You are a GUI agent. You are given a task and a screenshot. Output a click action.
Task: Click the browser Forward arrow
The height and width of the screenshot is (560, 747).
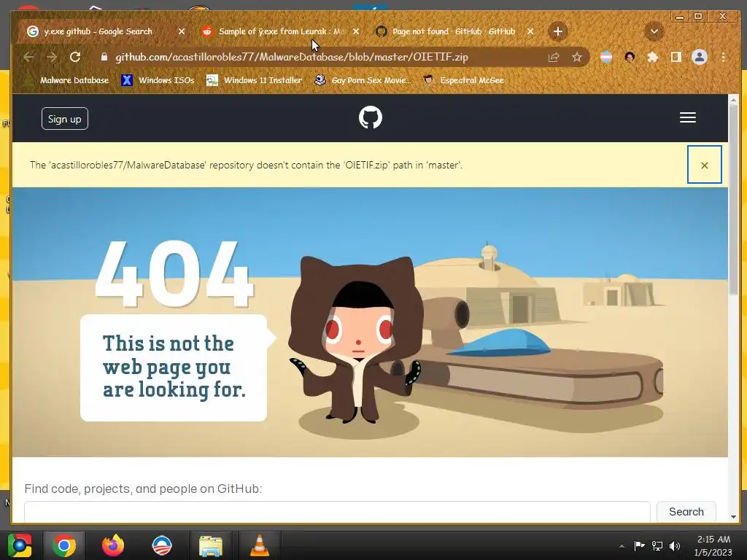pos(52,57)
